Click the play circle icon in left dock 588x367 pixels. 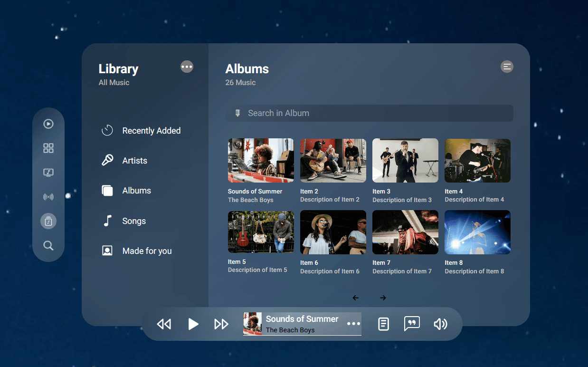tap(48, 124)
